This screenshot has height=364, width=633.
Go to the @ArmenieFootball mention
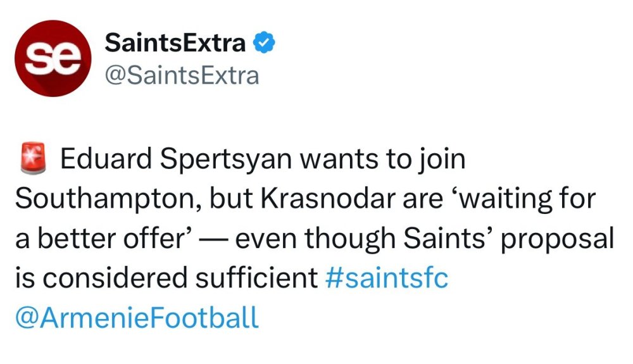[136, 318]
